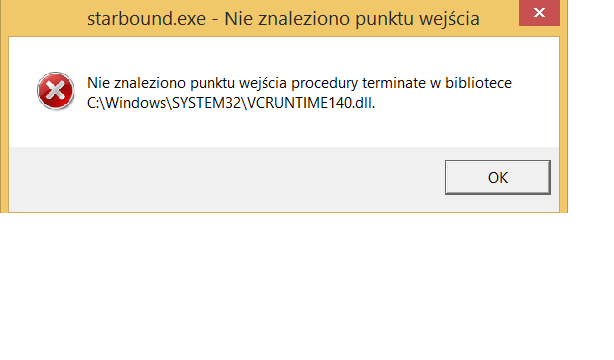Click the yellow left window border
The width and height of the screenshot is (614, 360).
click(4, 118)
